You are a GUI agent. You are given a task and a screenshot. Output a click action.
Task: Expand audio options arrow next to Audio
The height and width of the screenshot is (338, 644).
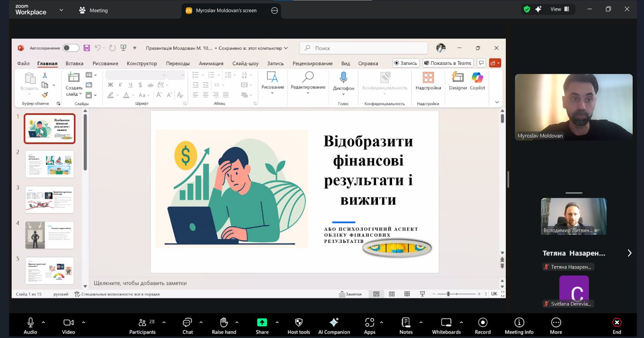pyautogui.click(x=43, y=322)
